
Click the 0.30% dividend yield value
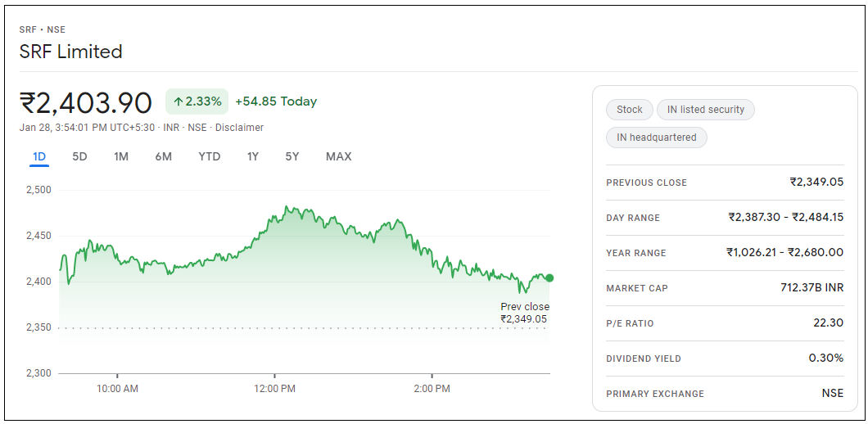[x=826, y=359]
